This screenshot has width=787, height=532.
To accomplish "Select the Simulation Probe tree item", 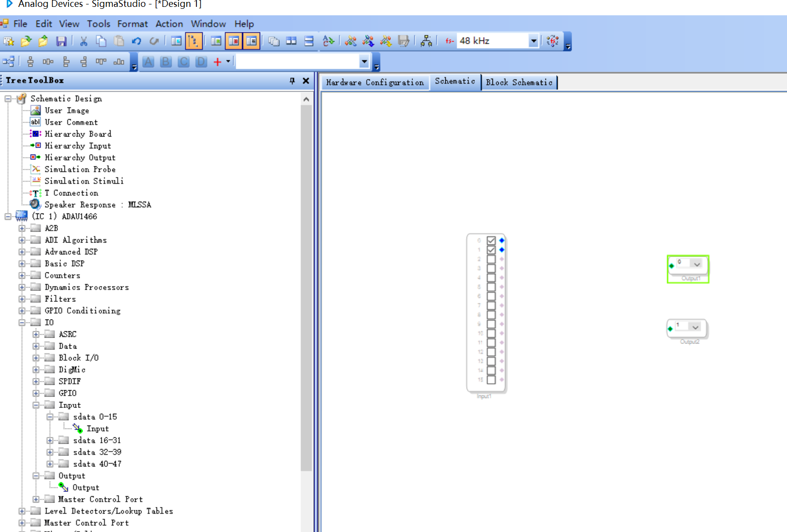I will pos(80,169).
